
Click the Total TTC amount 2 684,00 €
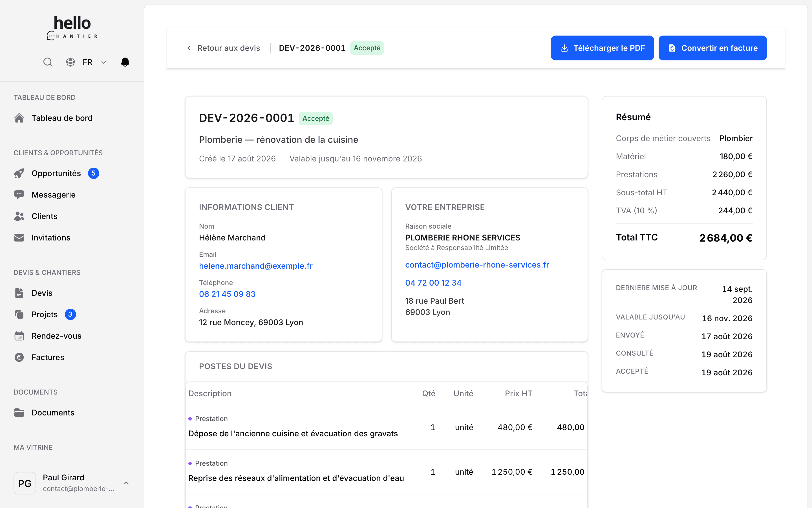point(726,238)
